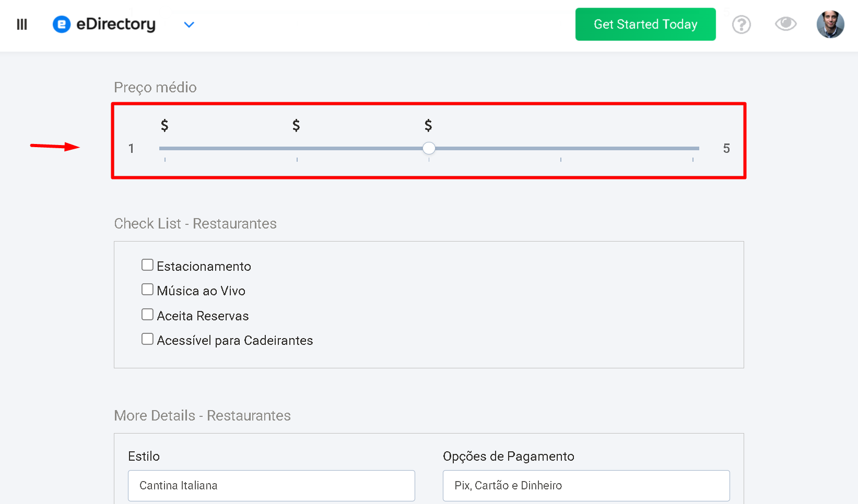Image resolution: width=858 pixels, height=504 pixels.
Task: Click the Get Started Today button
Action: 645,24
